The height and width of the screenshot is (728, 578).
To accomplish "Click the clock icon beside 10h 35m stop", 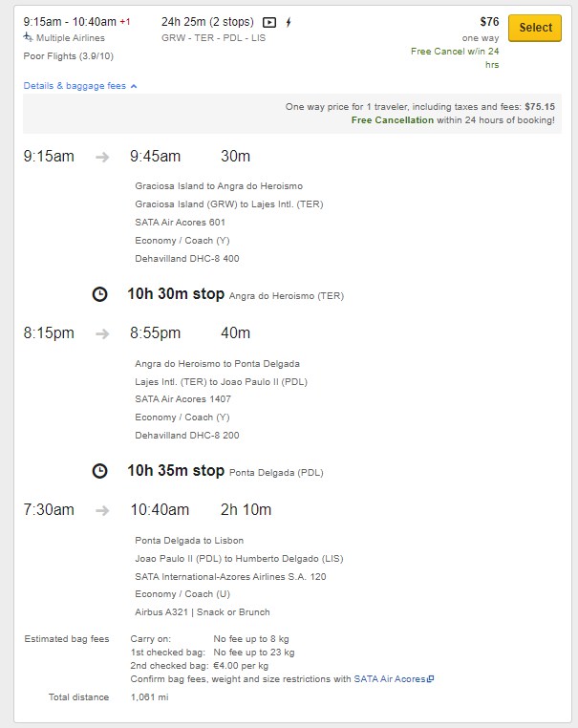I will pyautogui.click(x=99, y=471).
